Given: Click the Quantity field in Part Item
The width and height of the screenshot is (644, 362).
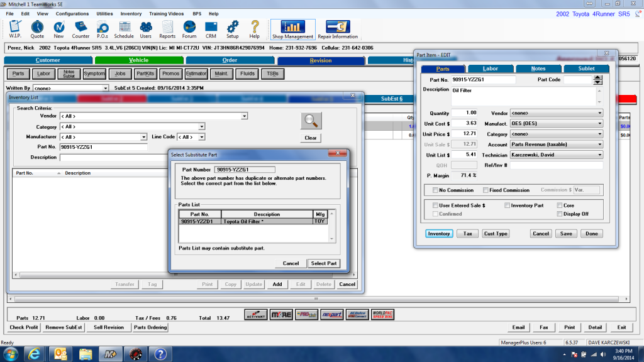Looking at the screenshot, I should (x=464, y=113).
